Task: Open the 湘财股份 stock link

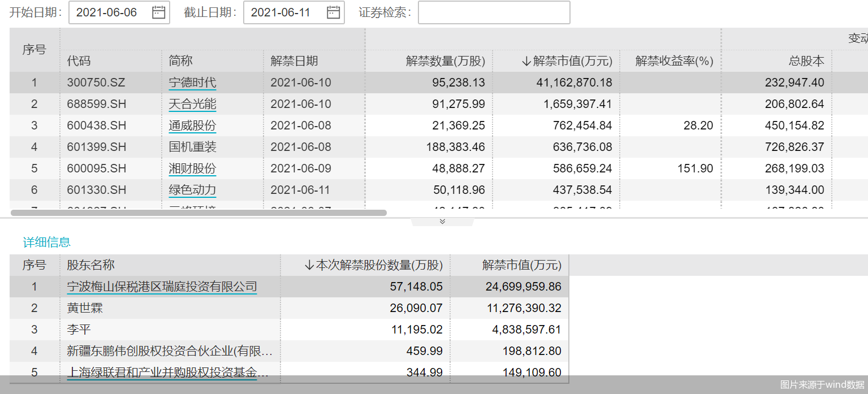Action: (x=192, y=168)
